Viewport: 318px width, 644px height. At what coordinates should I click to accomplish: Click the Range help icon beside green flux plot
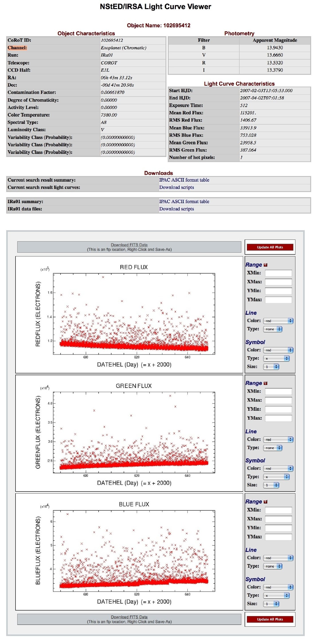[x=265, y=383]
